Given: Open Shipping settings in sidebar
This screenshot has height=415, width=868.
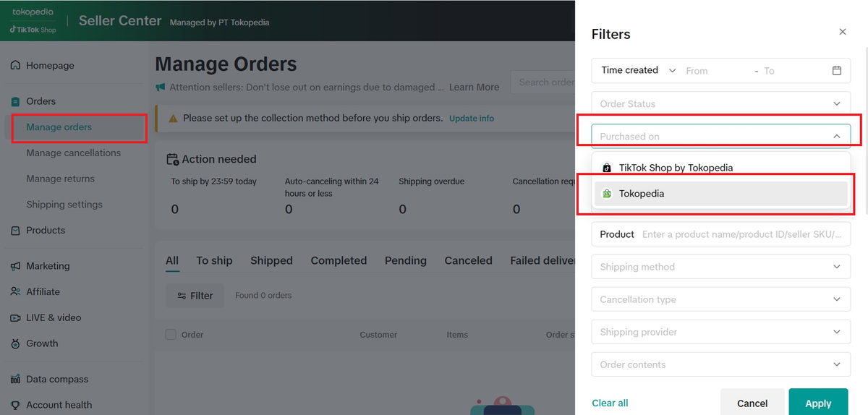Looking at the screenshot, I should 64,205.
